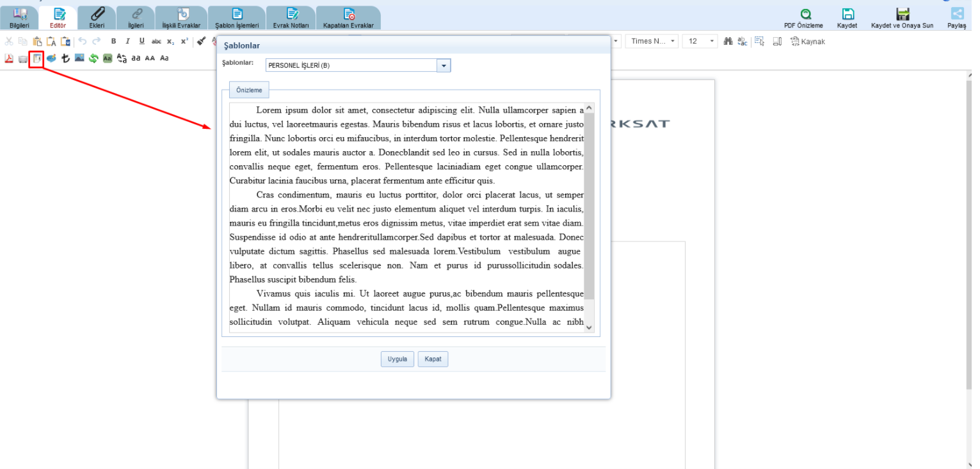Click the template preview scrollbar down arrow

589,327
